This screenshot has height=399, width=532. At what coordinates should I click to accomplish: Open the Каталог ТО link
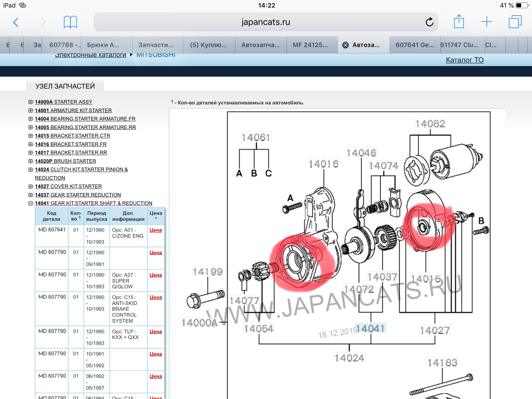[464, 60]
